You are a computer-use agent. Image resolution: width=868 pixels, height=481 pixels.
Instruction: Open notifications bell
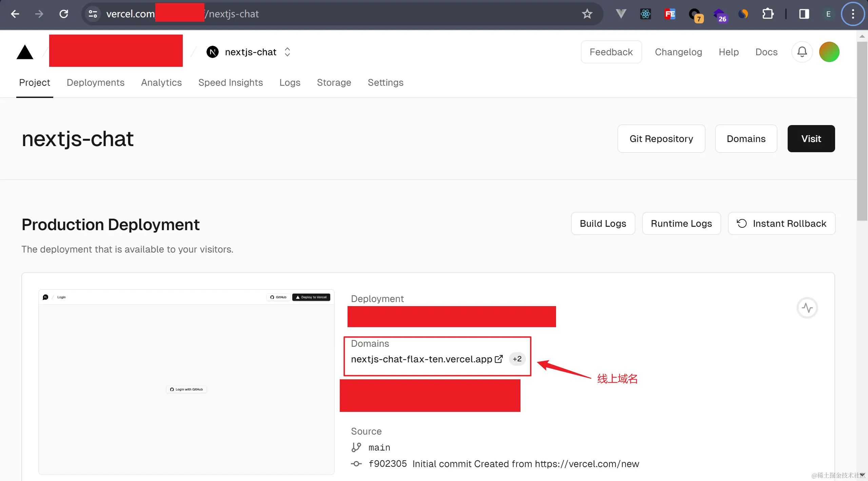point(802,52)
